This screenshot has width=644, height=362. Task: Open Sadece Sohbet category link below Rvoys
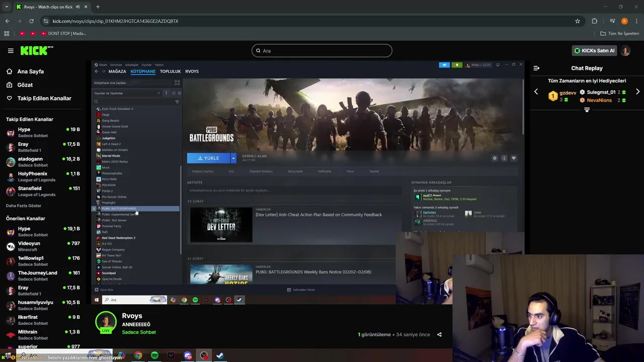pyautogui.click(x=139, y=332)
